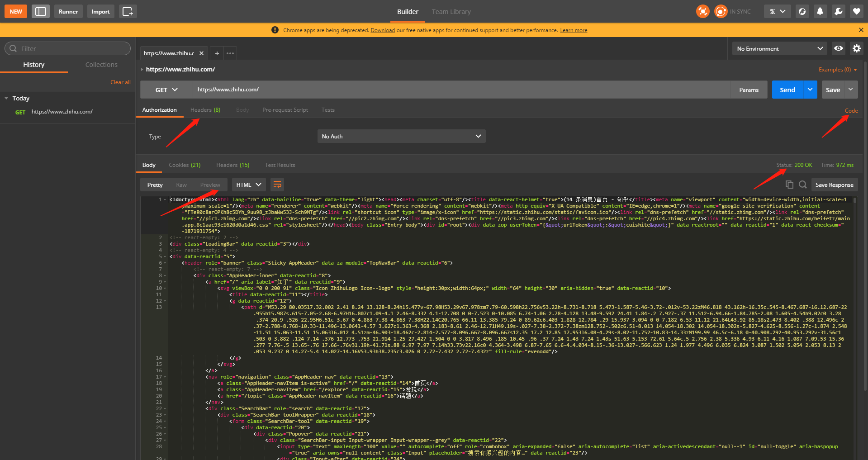Expand the Save button dropdown arrow
The height and width of the screenshot is (460, 868).
pos(851,90)
